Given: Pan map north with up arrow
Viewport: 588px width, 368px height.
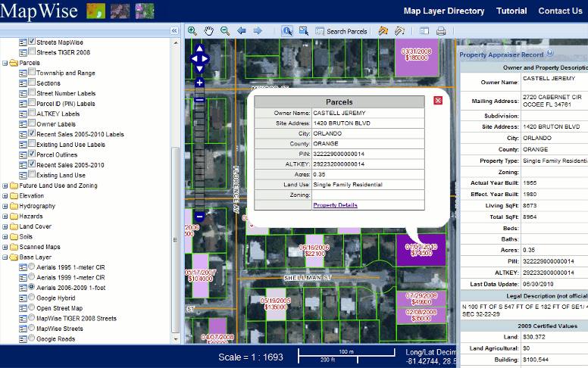Looking at the screenshot, I should 199,48.
